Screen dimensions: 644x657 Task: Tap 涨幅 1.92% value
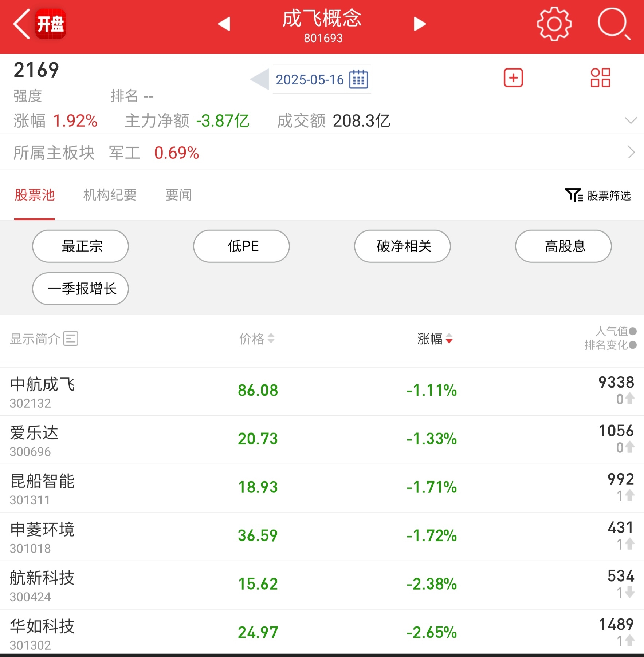coord(75,121)
